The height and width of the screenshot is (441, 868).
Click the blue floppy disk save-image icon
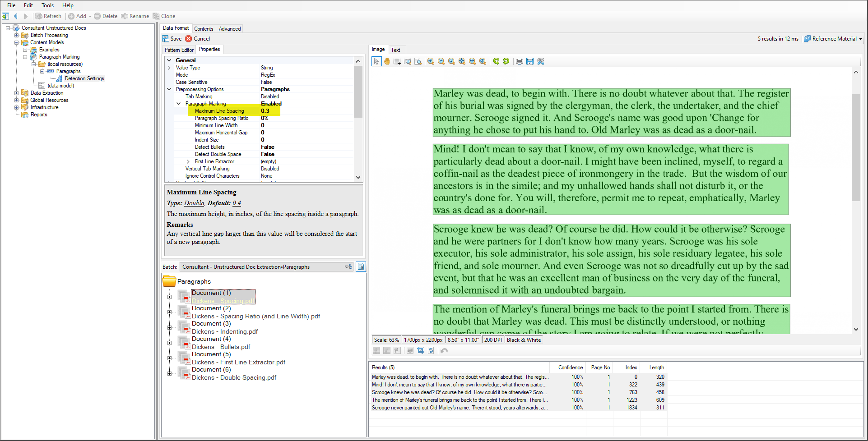pos(530,61)
